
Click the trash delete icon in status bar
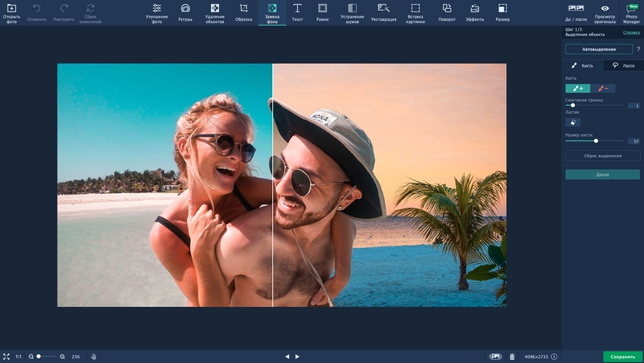click(512, 357)
